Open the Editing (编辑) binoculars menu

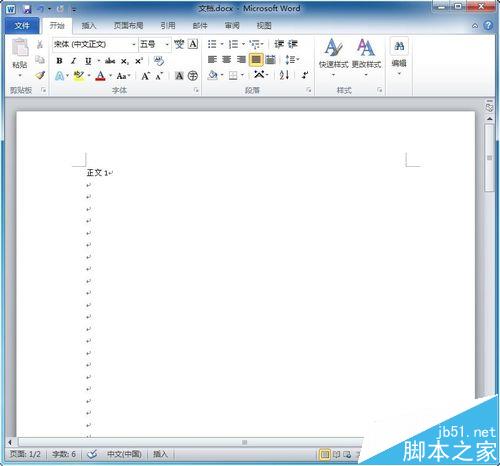(399, 56)
